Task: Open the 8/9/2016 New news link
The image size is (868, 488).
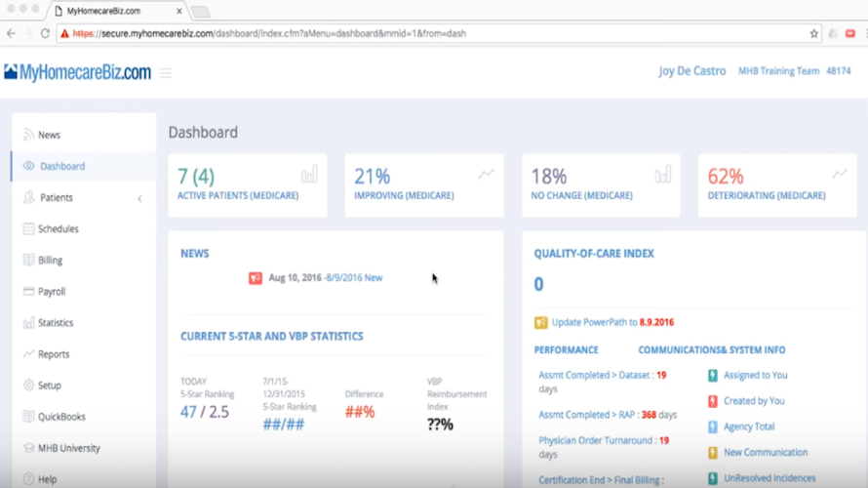Action: pos(354,278)
